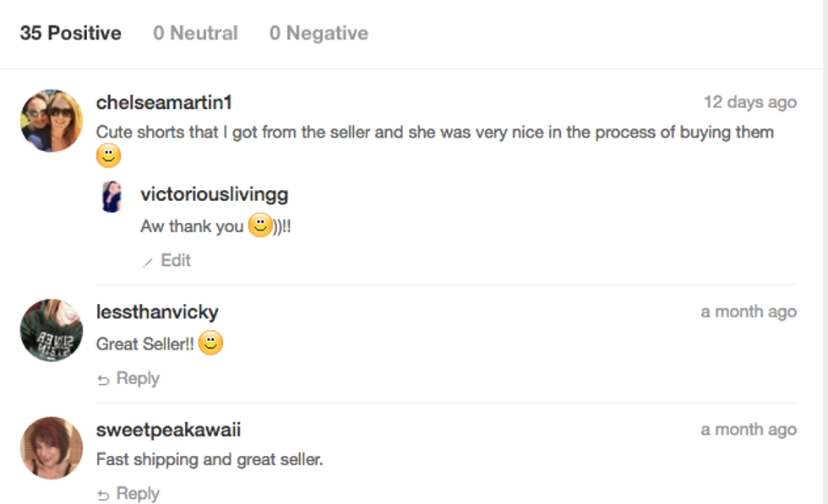Click the chelseamartin1 username
This screenshot has width=828, height=504.
[164, 103]
